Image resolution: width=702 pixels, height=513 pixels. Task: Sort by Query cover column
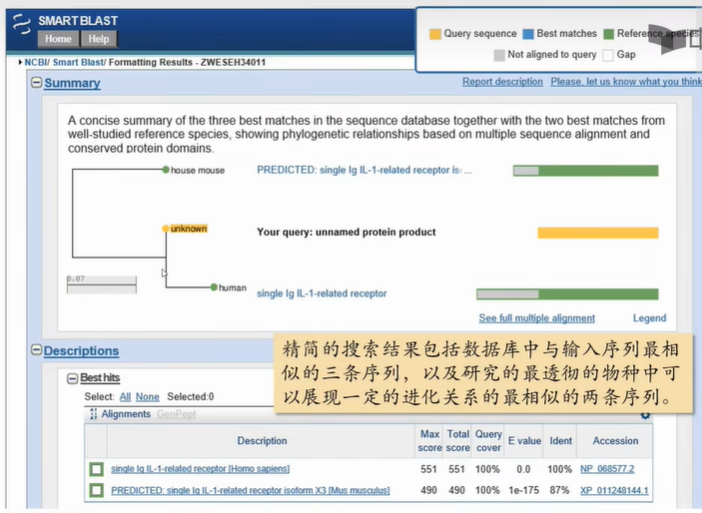[x=488, y=441]
